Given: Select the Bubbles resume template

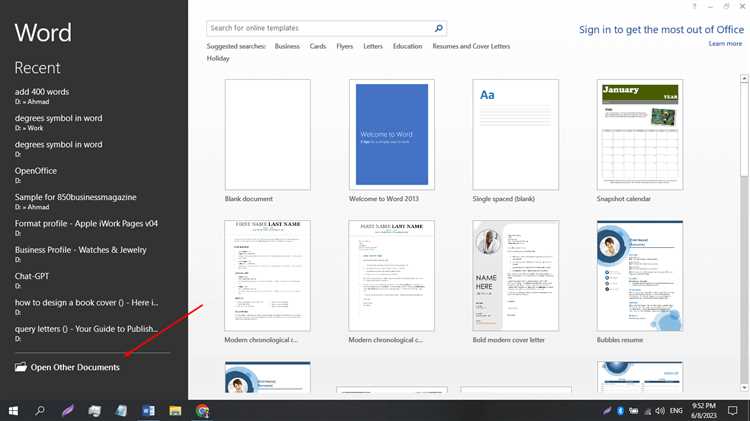Looking at the screenshot, I should click(640, 275).
